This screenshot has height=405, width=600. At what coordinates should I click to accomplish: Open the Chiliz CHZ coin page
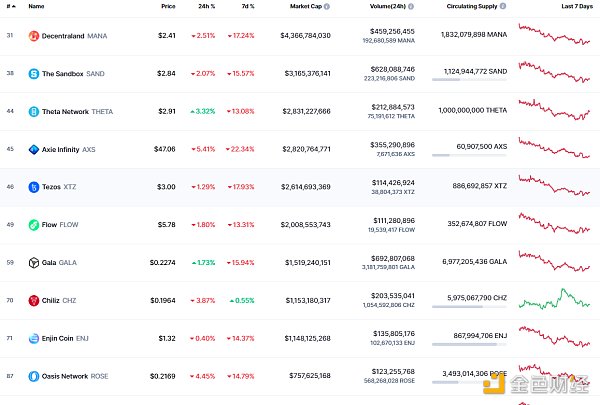pyautogui.click(x=59, y=300)
